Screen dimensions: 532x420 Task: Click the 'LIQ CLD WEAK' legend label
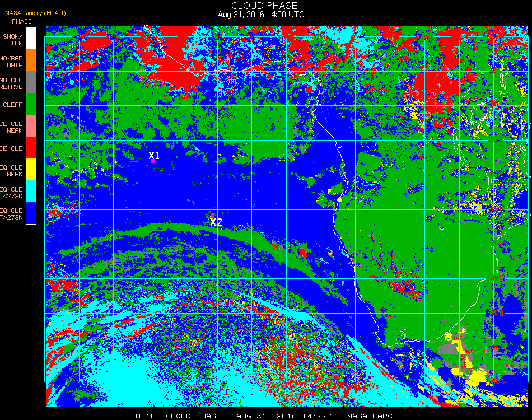pyautogui.click(x=12, y=171)
